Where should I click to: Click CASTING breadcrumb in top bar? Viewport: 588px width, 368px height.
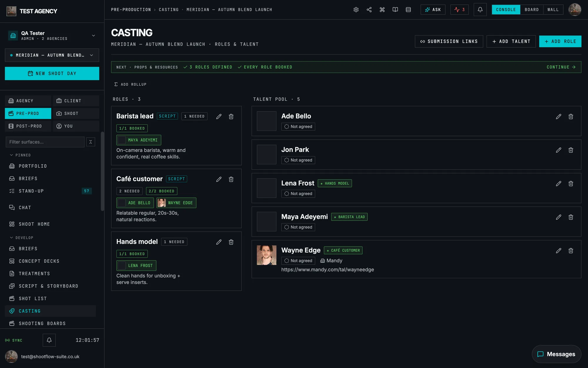coord(169,10)
